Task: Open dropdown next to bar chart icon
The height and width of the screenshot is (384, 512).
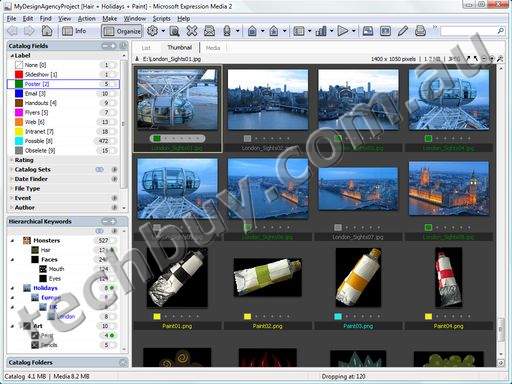Action: click(x=332, y=31)
